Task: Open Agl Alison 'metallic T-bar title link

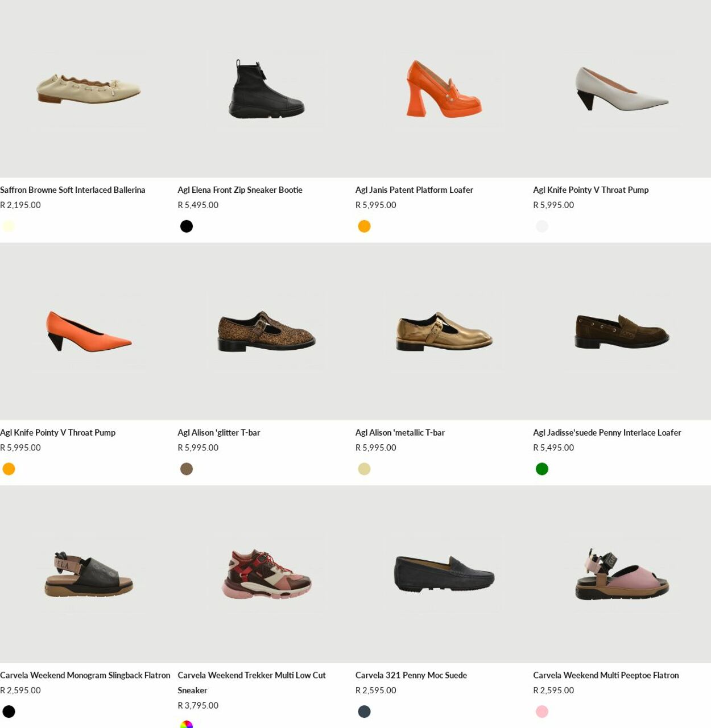Action: pos(400,433)
